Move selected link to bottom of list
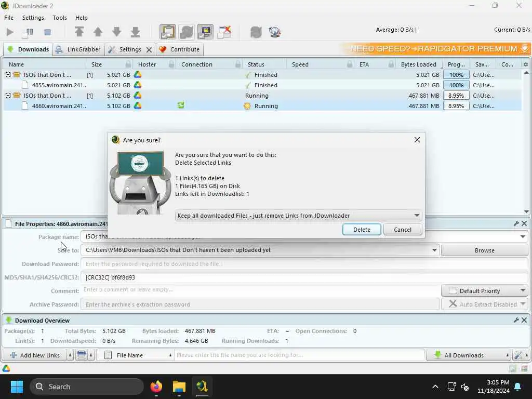 coord(135,32)
